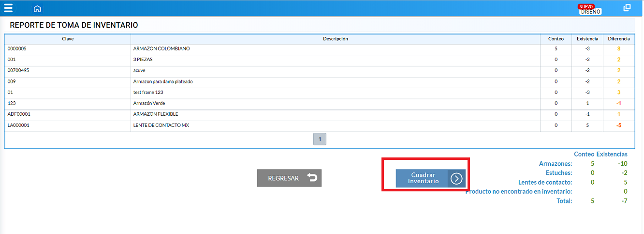Click the Cuadrar Inventario button
The height and width of the screenshot is (234, 644).
point(430,178)
